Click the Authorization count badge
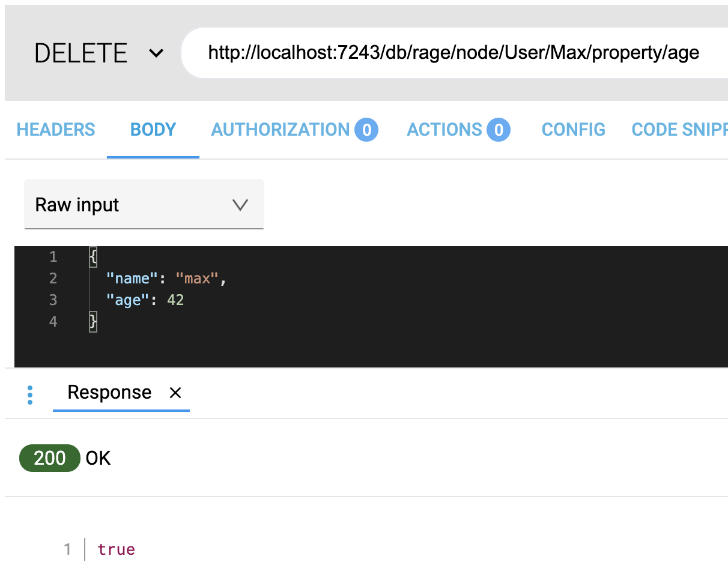 tap(366, 130)
